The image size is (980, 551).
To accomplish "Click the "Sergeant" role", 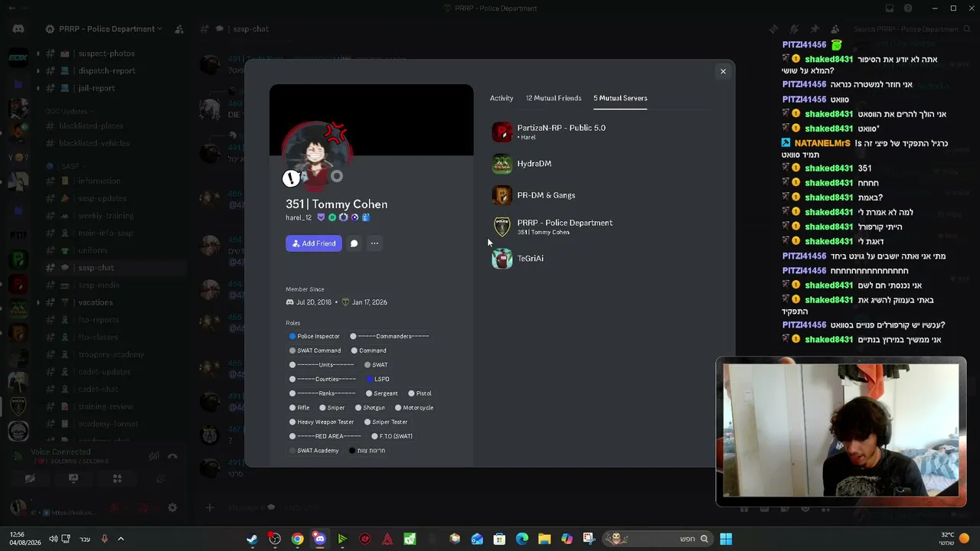I will click(x=381, y=393).
